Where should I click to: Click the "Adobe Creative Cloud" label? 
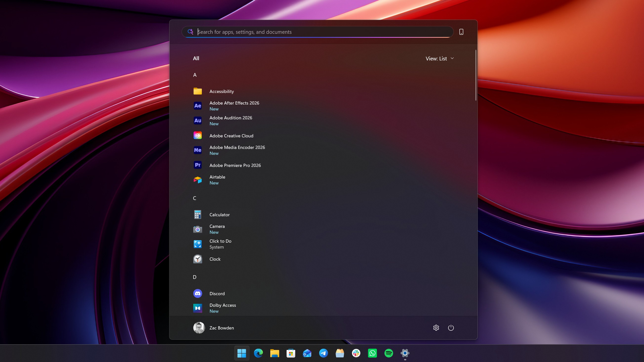coord(231,136)
